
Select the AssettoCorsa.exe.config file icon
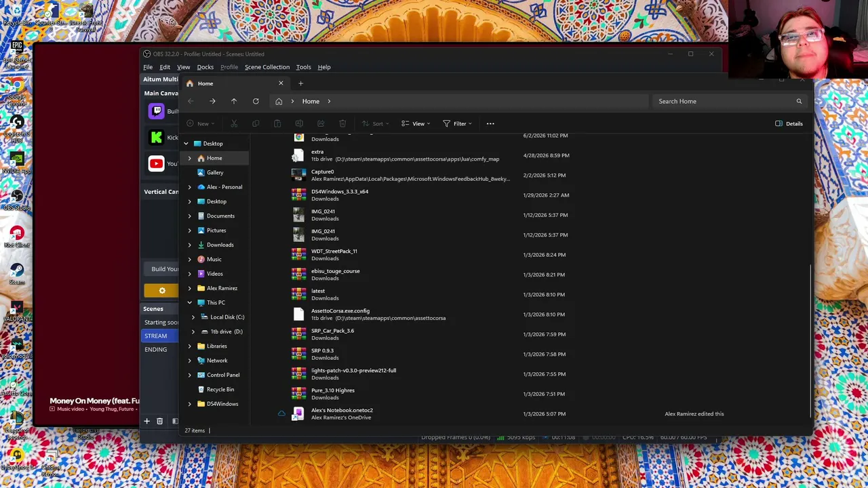(x=298, y=314)
